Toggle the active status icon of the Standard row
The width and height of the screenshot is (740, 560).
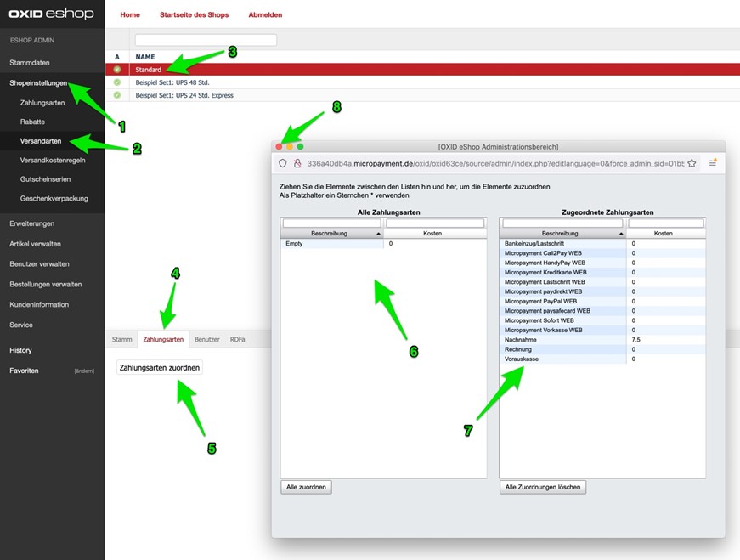click(116, 70)
